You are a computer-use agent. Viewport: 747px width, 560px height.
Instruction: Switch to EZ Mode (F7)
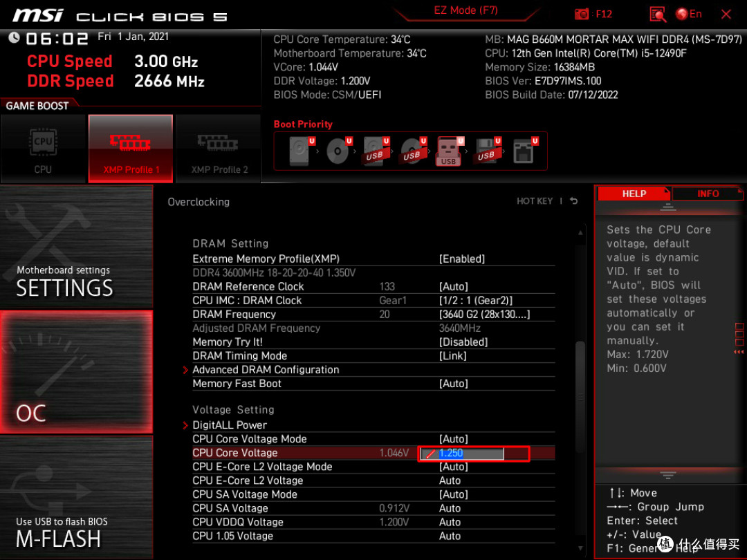click(465, 10)
